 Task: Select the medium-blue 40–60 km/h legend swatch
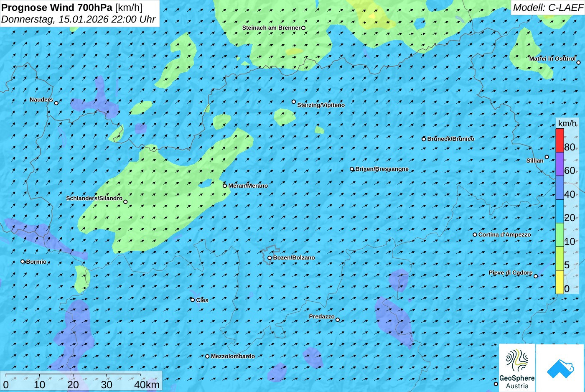(560, 188)
